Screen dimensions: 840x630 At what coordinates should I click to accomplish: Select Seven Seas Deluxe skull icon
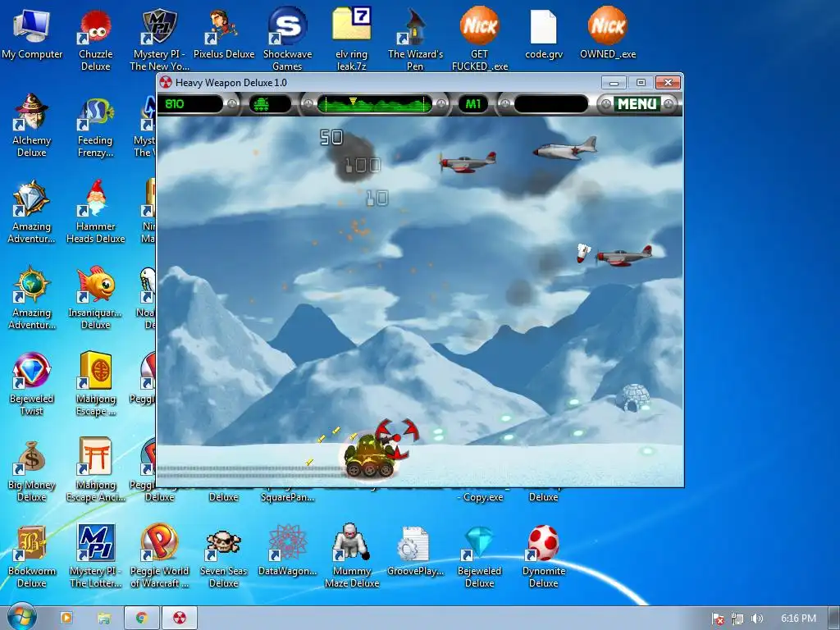point(223,558)
